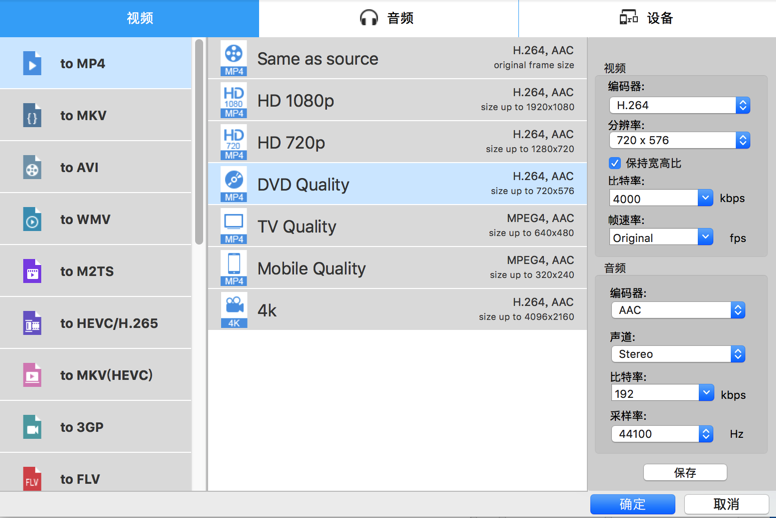The height and width of the screenshot is (518, 776).
Task: Click the 'size up to 1920x1080' text
Action: (528, 107)
